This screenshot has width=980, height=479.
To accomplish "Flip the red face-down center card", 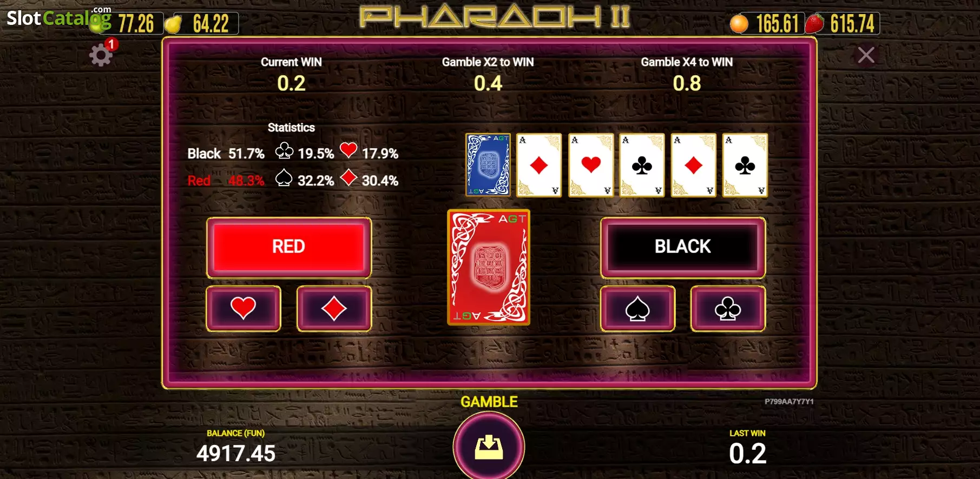I will pos(489,268).
